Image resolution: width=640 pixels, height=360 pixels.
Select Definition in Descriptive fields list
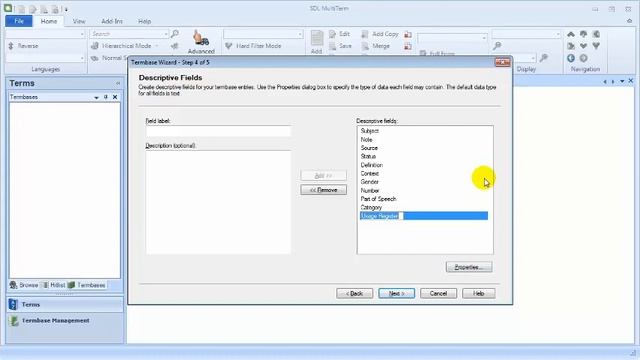pos(372,165)
